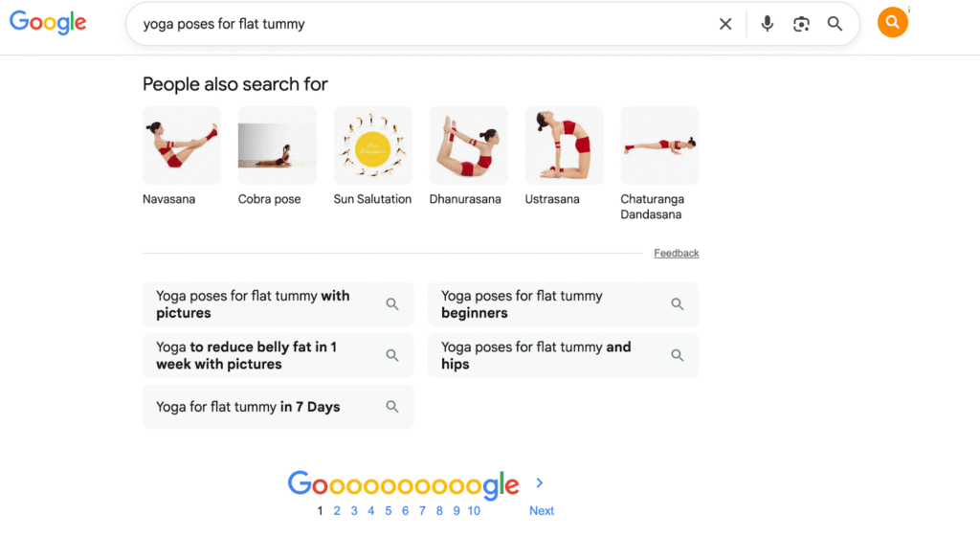This screenshot has width=980, height=537.
Task: Click the Next pagination link
Action: pyautogui.click(x=542, y=511)
